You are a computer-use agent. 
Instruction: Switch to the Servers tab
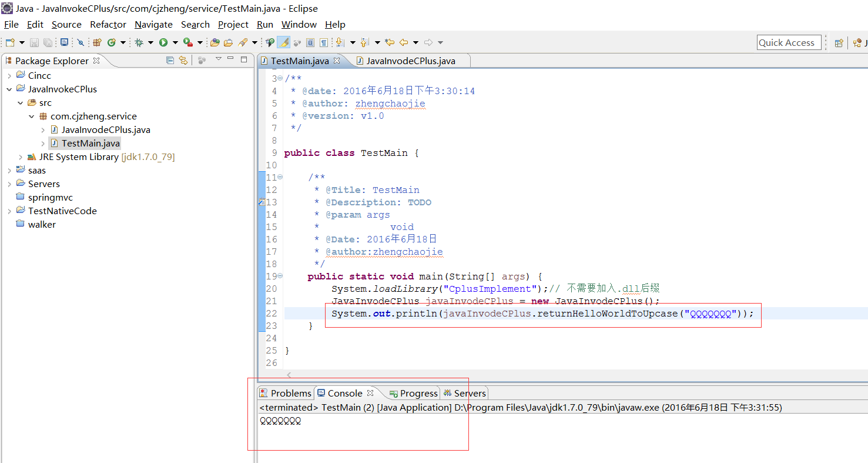click(x=464, y=393)
